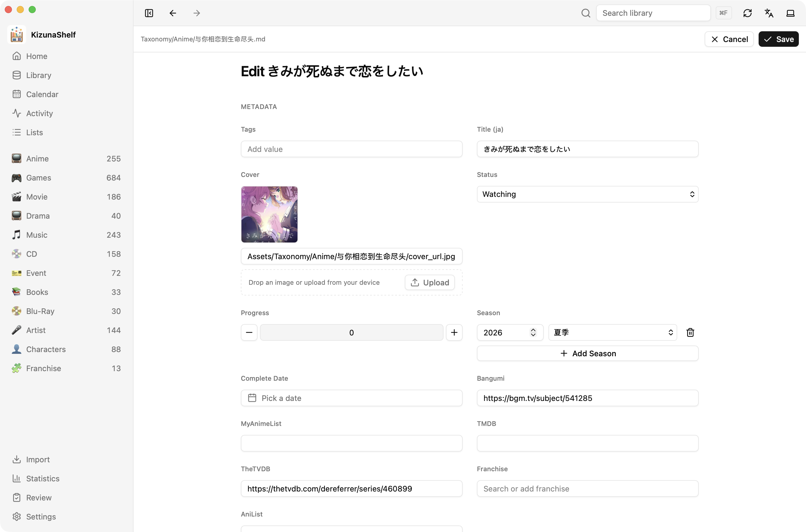
Task: Navigate to Activity
Action: [66, 113]
